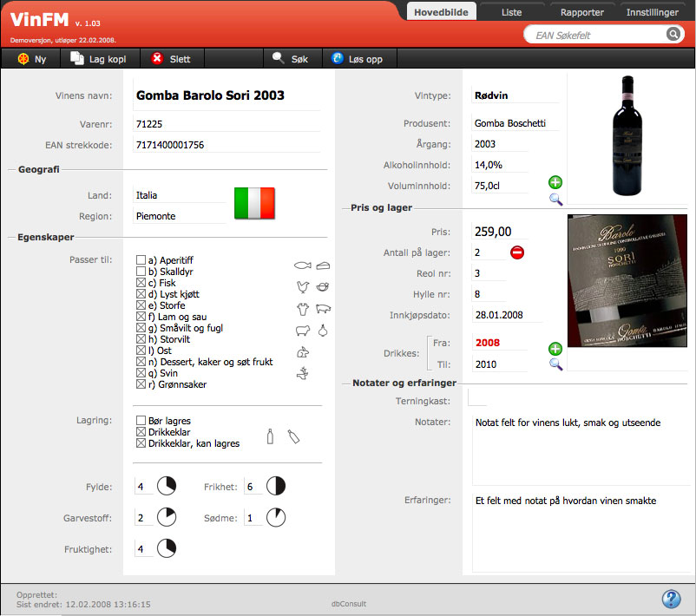Click the wine bottle thumbnail image
Screen dimensions: 696x616
tap(627, 135)
